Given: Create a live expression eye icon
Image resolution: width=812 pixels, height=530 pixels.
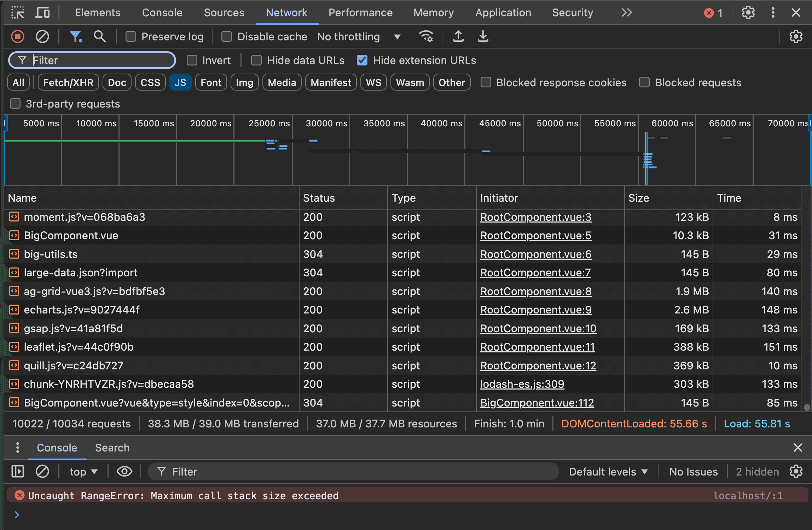Looking at the screenshot, I should [124, 472].
